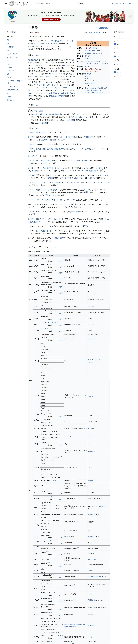Select automatic color 自動 option

pos(115,69)
